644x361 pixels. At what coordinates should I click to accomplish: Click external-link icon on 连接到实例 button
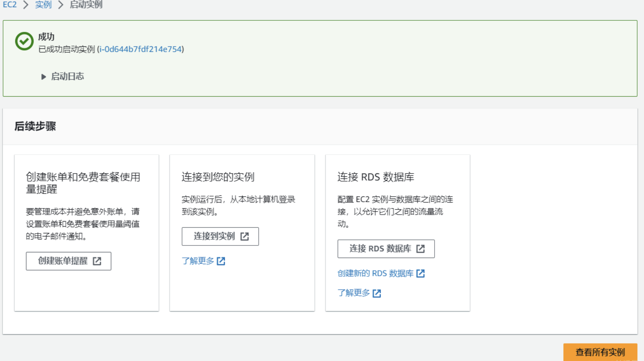[x=244, y=236]
